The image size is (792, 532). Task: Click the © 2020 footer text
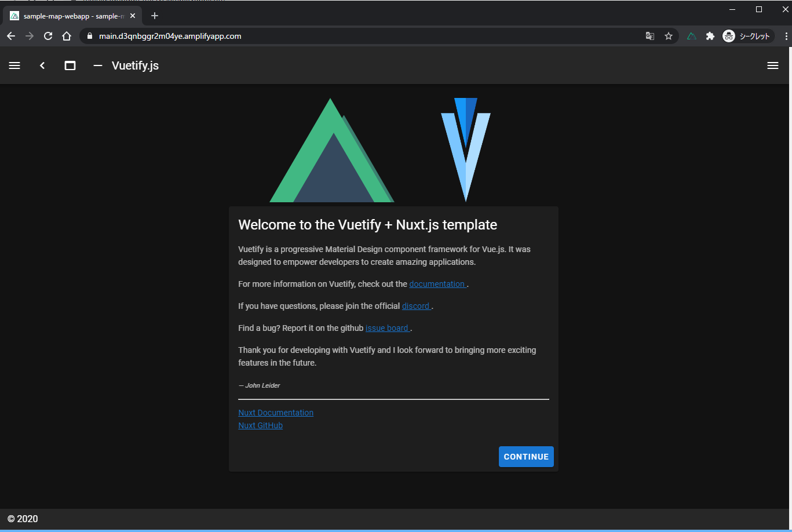[x=23, y=519]
